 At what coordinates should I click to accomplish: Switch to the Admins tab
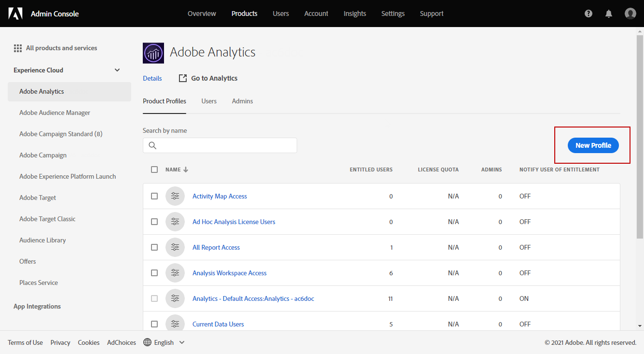tap(242, 101)
